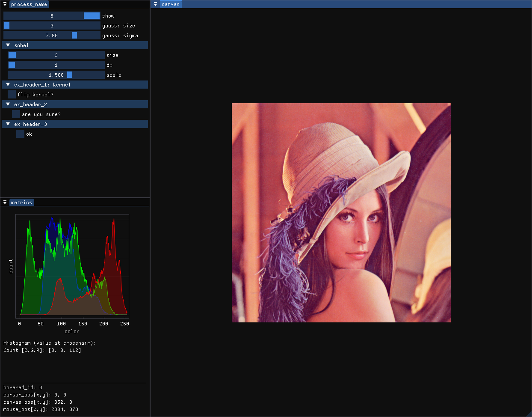Viewport: 532px width, 417px height.
Task: Select the metrics tab
Action: pos(21,203)
